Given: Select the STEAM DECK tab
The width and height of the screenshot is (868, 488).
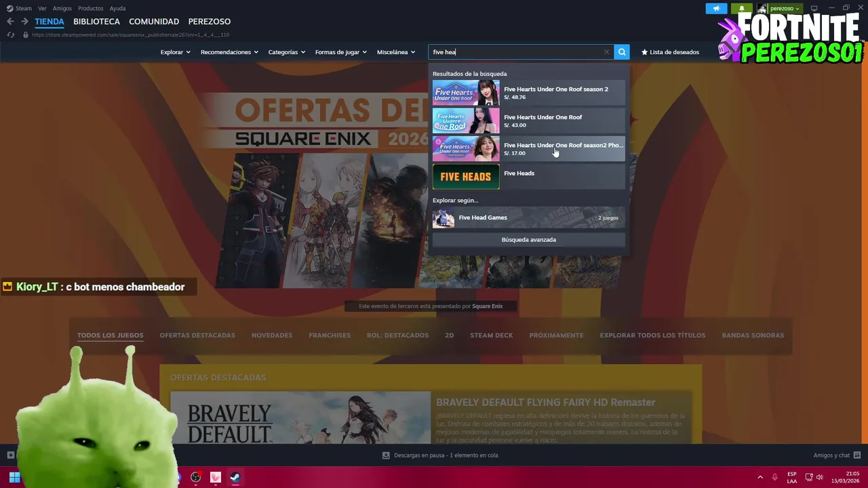Looking at the screenshot, I should tap(492, 335).
